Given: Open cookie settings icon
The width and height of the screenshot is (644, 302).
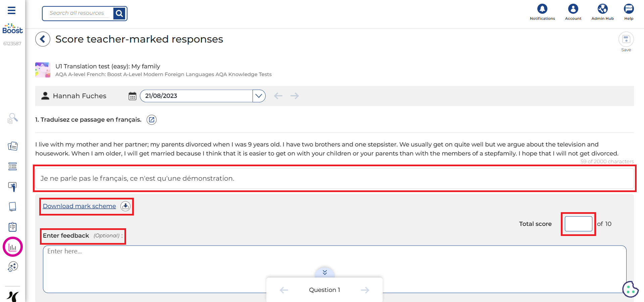Looking at the screenshot, I should 630,289.
